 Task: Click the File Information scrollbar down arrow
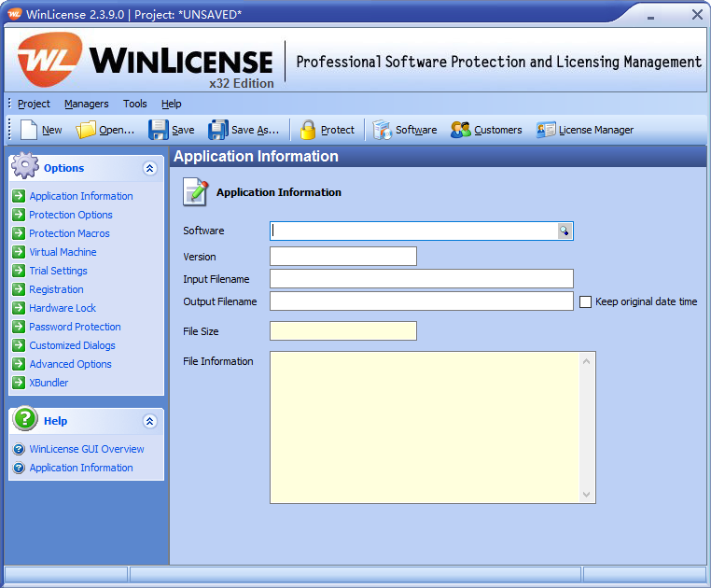pyautogui.click(x=587, y=495)
